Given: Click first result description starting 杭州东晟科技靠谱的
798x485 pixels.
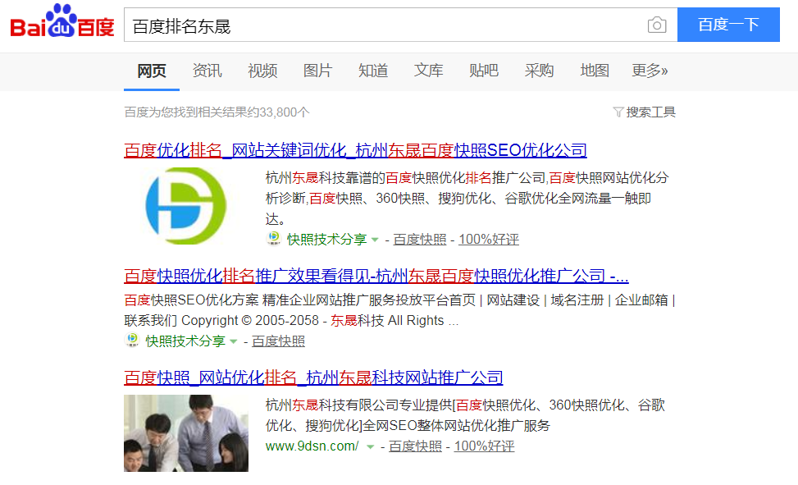Looking at the screenshot, I should (x=467, y=198).
